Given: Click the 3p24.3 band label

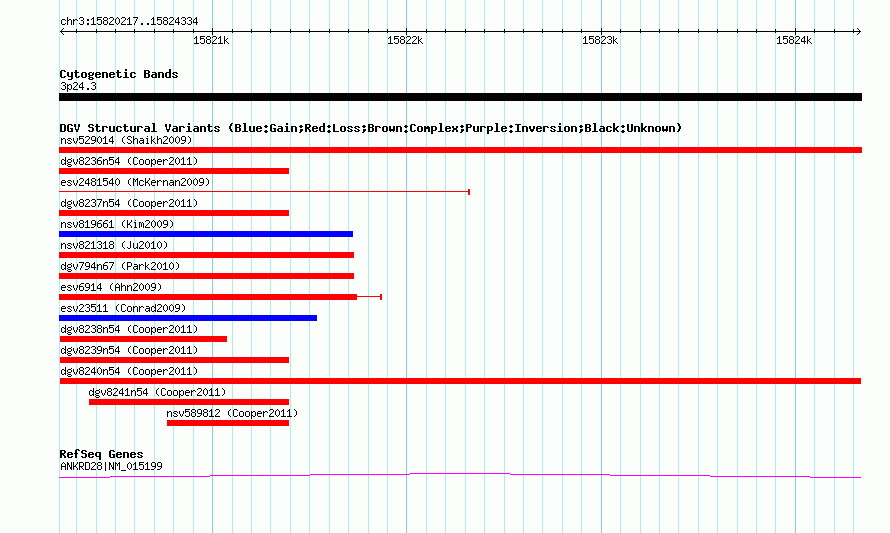Looking at the screenshot, I should coord(78,86).
